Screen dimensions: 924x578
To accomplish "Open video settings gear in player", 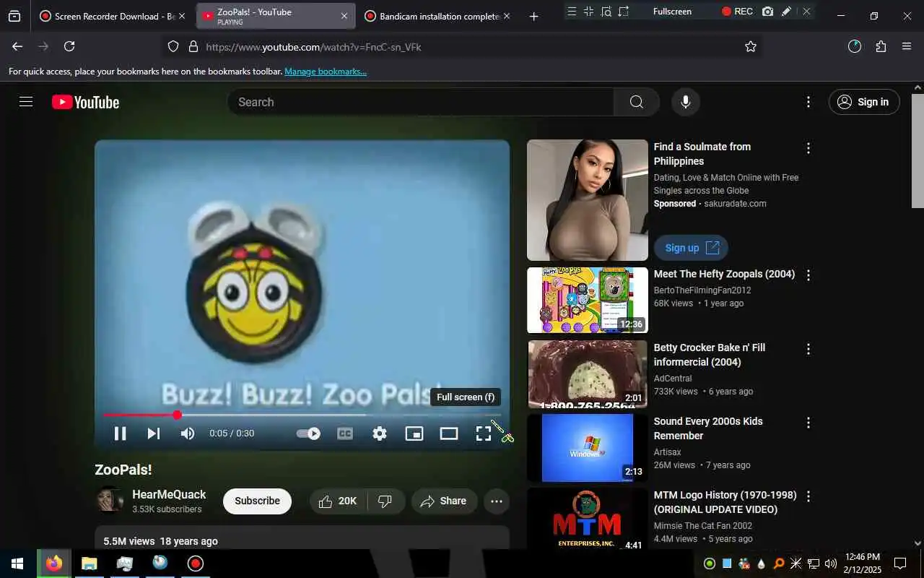I will pyautogui.click(x=380, y=433).
